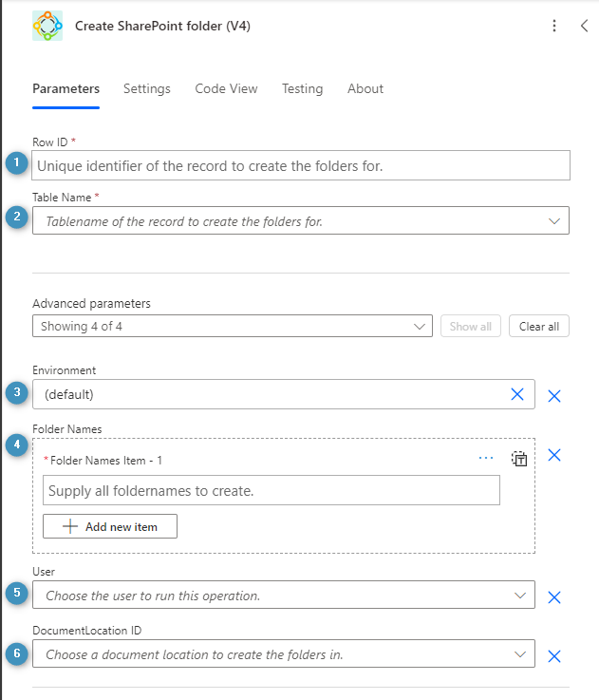
Task: Open the Advanced parameters Showing 4 of 4 dropdown
Action: tap(233, 327)
